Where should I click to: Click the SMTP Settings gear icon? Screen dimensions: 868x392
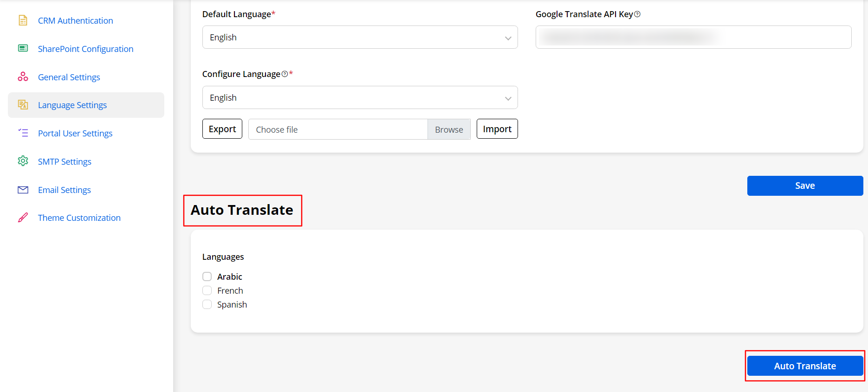[x=23, y=161]
